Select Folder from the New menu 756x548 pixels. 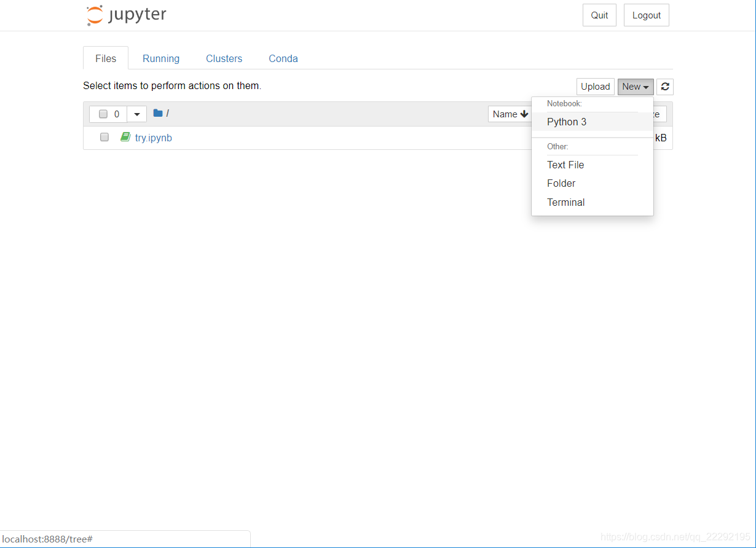coord(561,183)
